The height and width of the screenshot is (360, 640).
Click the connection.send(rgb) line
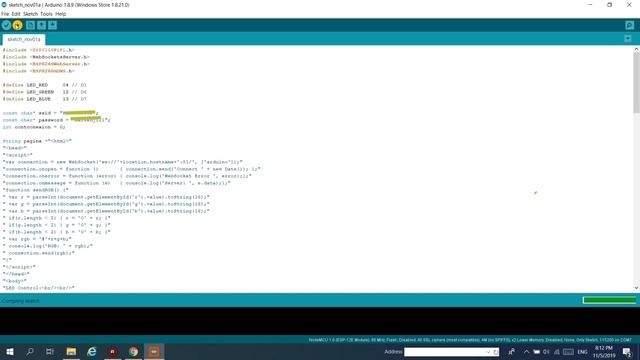point(39,253)
